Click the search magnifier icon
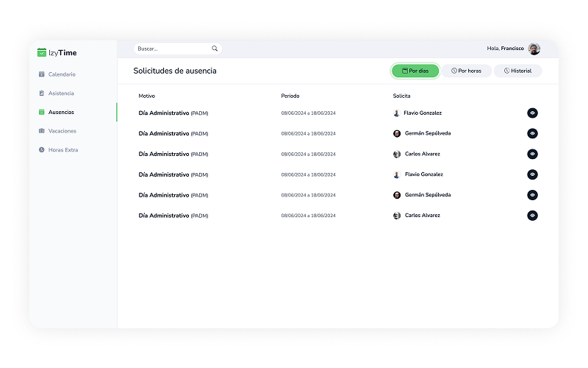The image size is (588, 368). (x=215, y=49)
